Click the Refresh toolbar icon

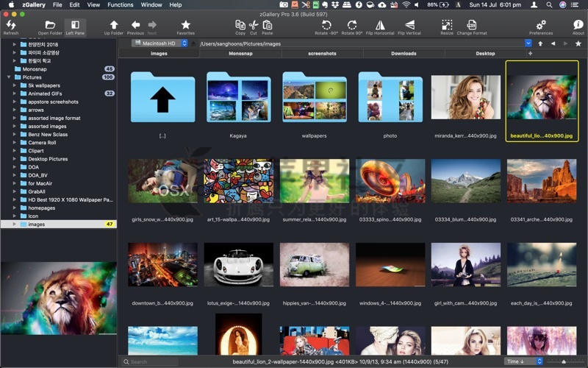(11, 27)
